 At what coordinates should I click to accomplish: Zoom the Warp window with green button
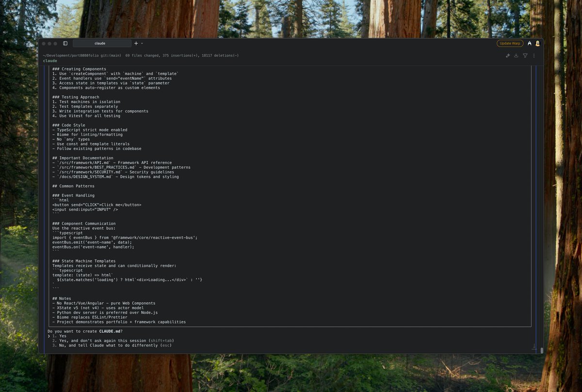(56, 44)
